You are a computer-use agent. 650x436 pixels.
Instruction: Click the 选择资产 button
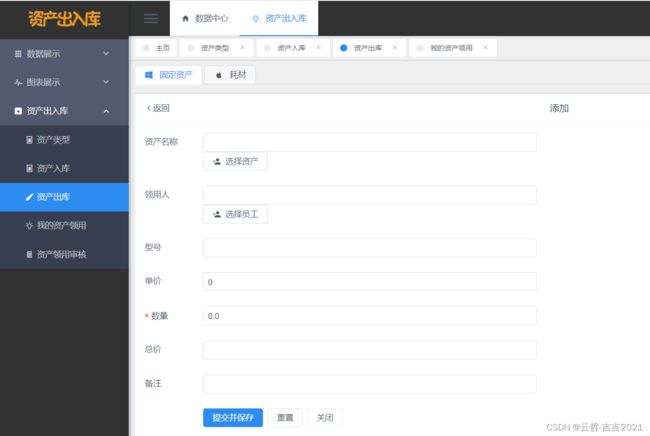235,161
